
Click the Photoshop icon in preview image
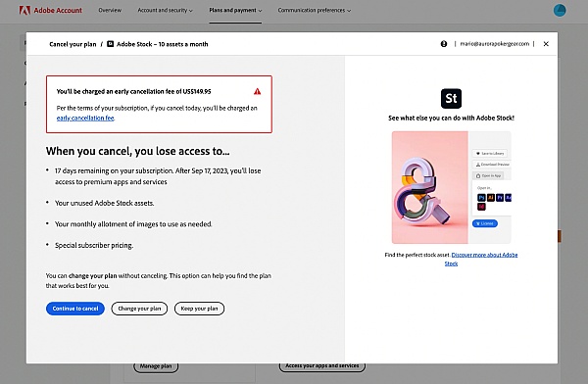(481, 198)
